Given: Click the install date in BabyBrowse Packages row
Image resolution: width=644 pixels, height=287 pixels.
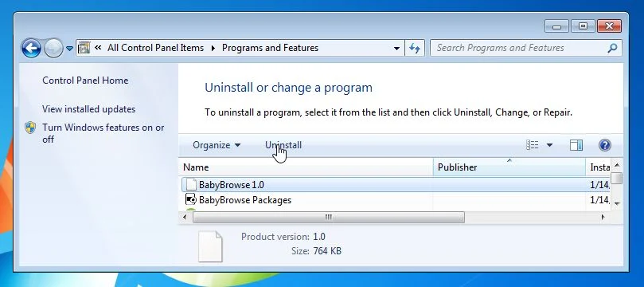Looking at the screenshot, I should 599,200.
